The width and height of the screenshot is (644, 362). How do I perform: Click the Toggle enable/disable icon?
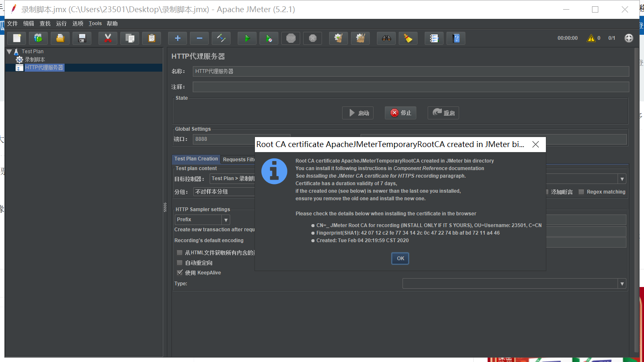coord(221,38)
